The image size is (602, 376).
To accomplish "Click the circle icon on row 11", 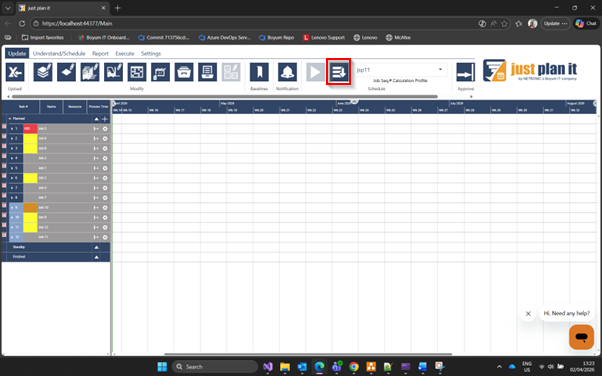I will (x=105, y=227).
